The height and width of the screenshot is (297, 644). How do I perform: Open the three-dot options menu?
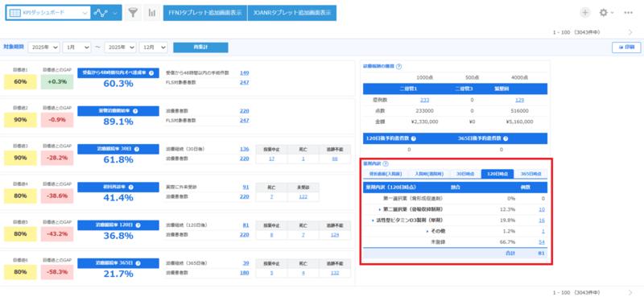(x=628, y=13)
